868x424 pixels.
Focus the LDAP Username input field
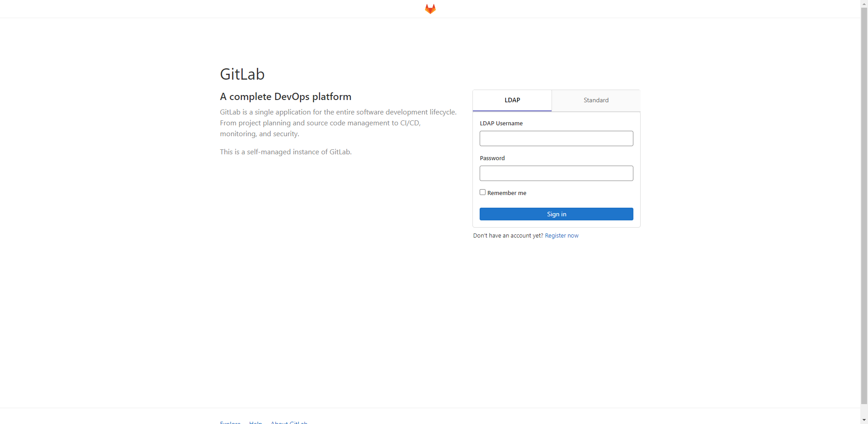click(556, 138)
